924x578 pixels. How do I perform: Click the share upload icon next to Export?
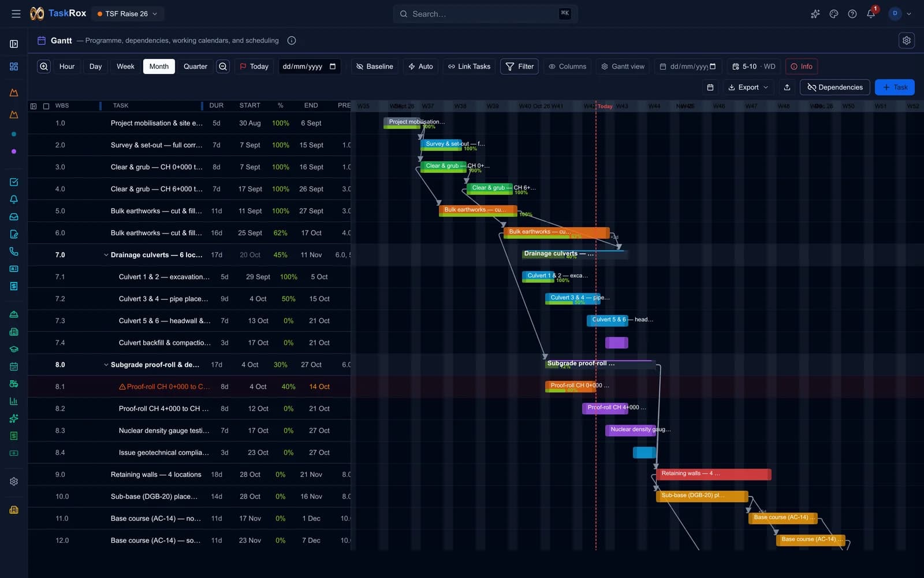coord(787,87)
